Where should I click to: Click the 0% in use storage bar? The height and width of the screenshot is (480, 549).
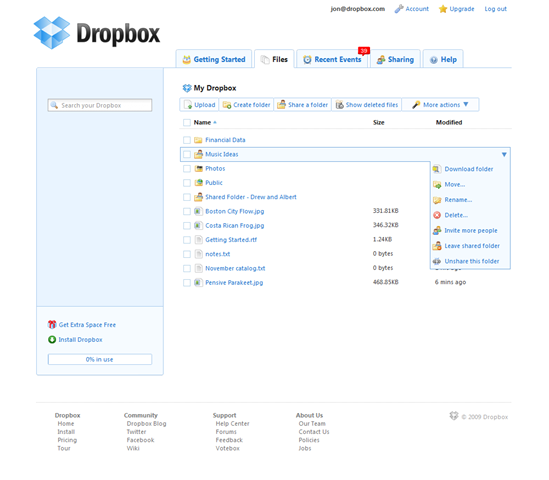(x=100, y=359)
